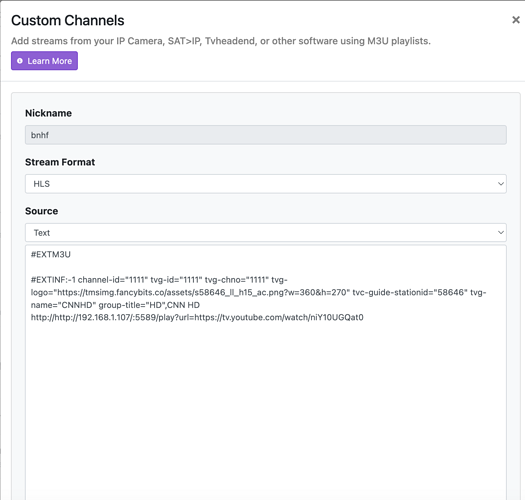This screenshot has width=525, height=500.
Task: Click the info icon on Learn More
Action: [x=20, y=61]
